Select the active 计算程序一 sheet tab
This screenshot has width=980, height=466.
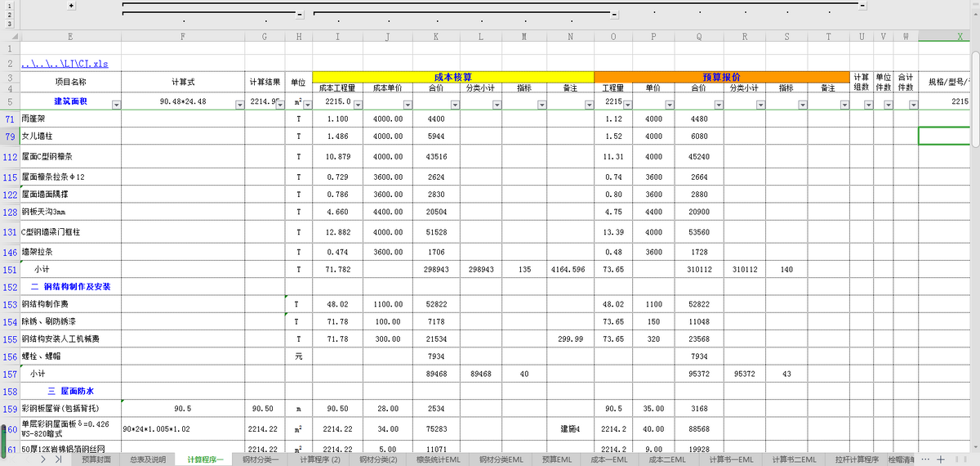(204, 459)
